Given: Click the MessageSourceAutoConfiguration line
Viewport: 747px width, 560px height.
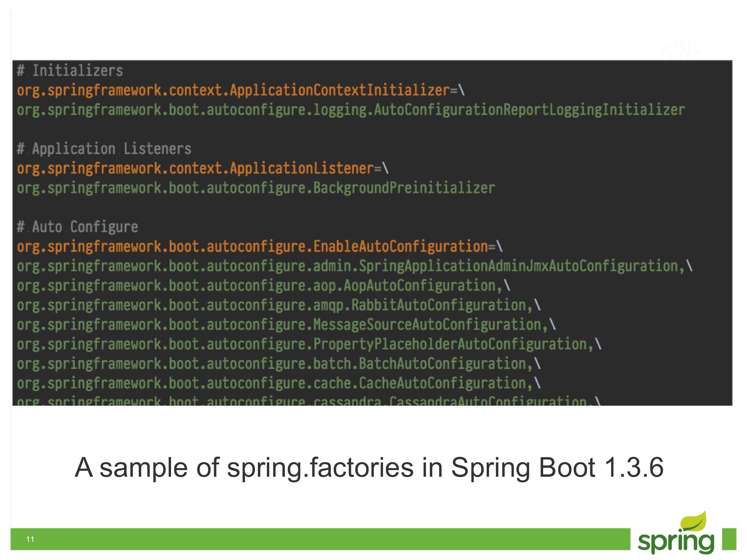Looking at the screenshot, I should pos(286,325).
